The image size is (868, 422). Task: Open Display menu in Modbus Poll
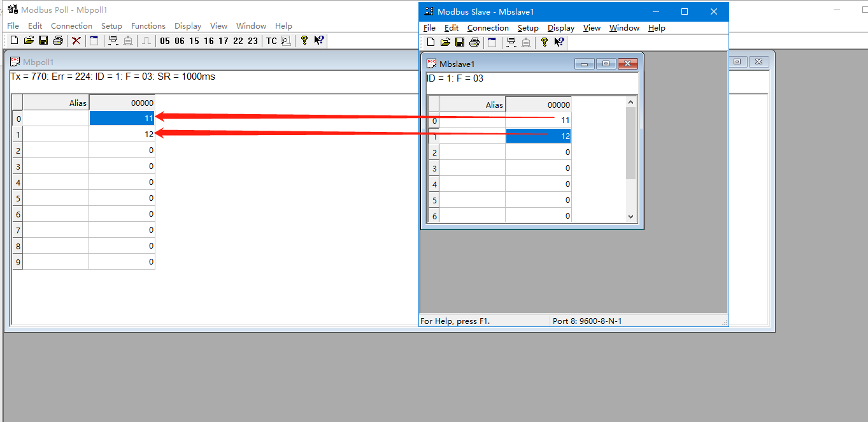tap(188, 26)
